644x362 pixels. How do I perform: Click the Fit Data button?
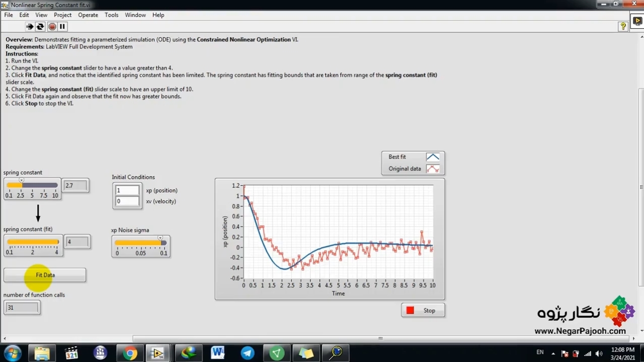pyautogui.click(x=45, y=275)
